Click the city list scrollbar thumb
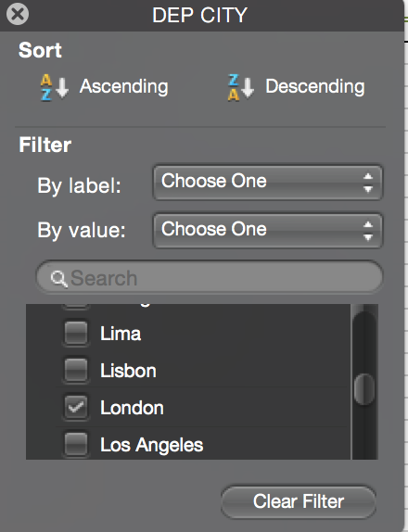This screenshot has width=408, height=532. [x=364, y=389]
